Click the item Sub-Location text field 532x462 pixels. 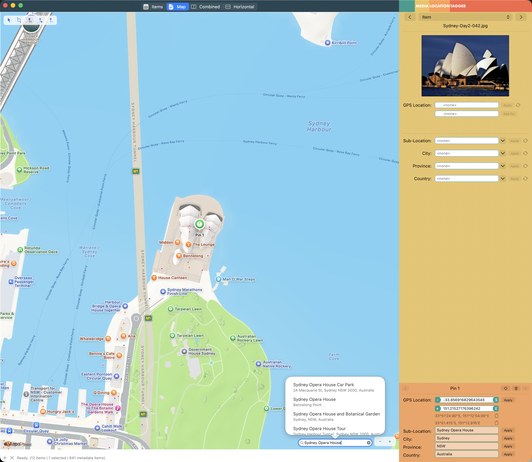coord(467,140)
